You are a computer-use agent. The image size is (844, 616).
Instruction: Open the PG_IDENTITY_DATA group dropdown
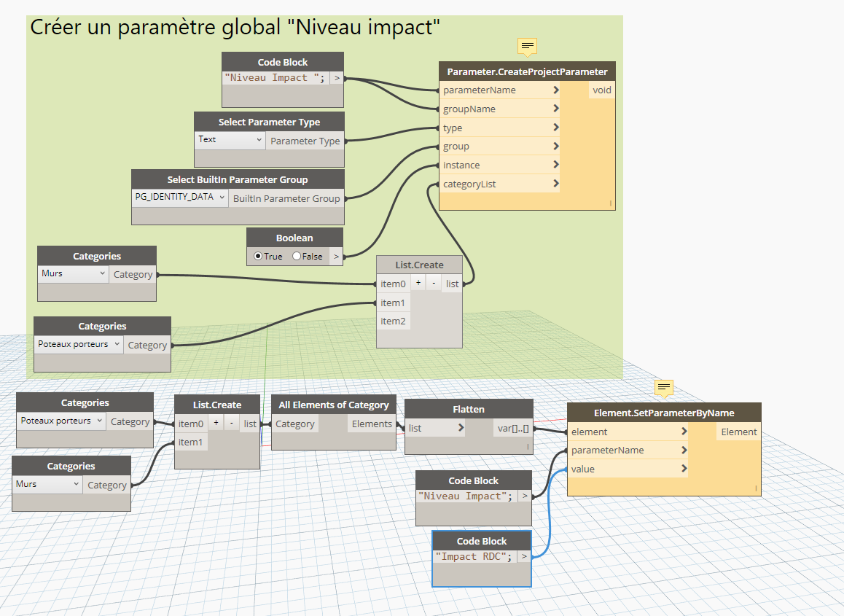click(x=180, y=197)
